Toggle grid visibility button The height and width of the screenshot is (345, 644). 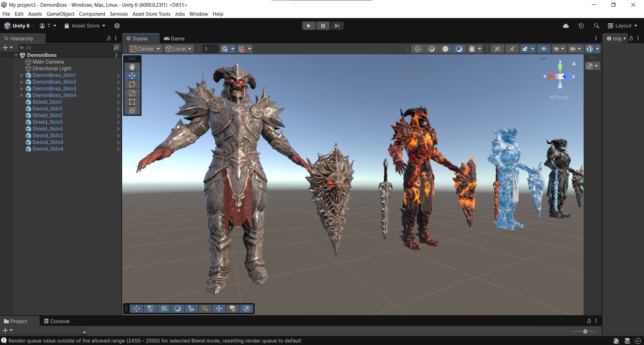(x=225, y=49)
